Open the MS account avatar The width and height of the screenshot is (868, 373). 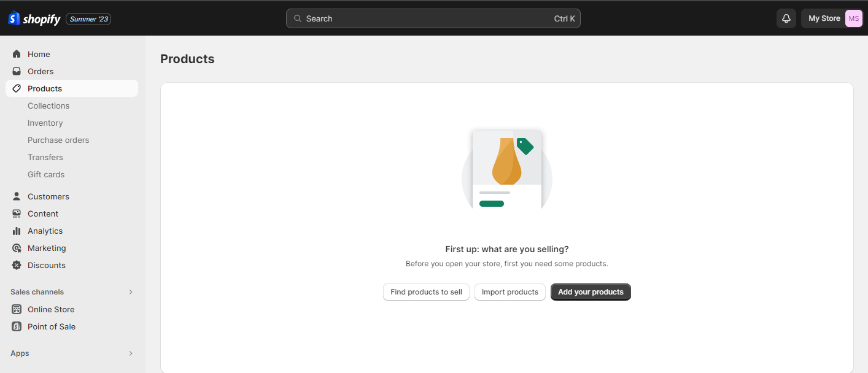pos(853,18)
